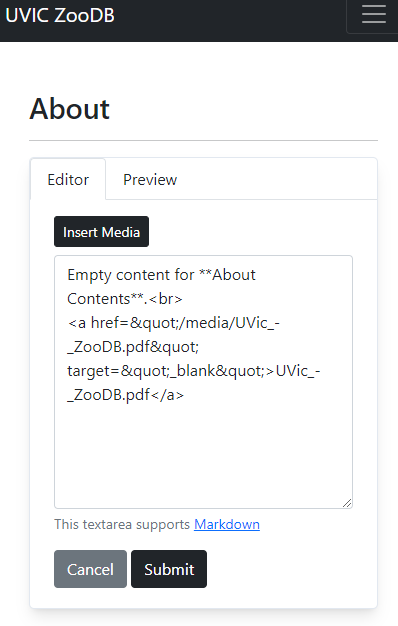Click the Insert Media button
Viewport: 398px width, 626px height.
click(x=101, y=232)
